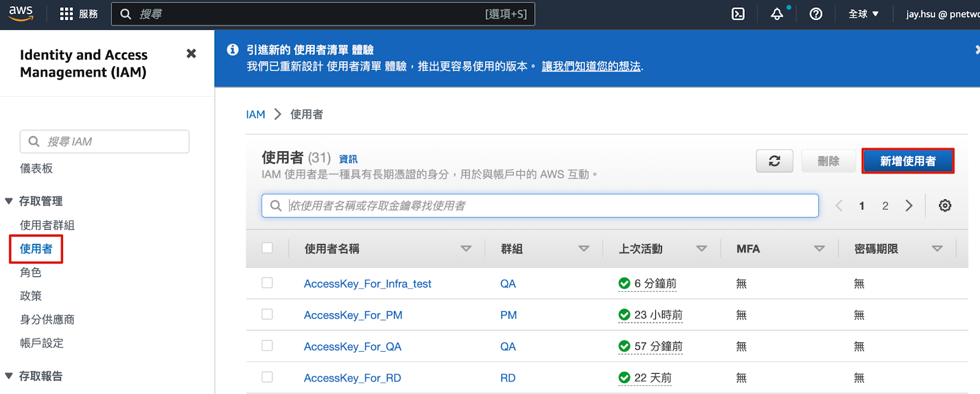This screenshot has width=980, height=394.
Task: Open the CloudShell terminal icon
Action: [738, 14]
